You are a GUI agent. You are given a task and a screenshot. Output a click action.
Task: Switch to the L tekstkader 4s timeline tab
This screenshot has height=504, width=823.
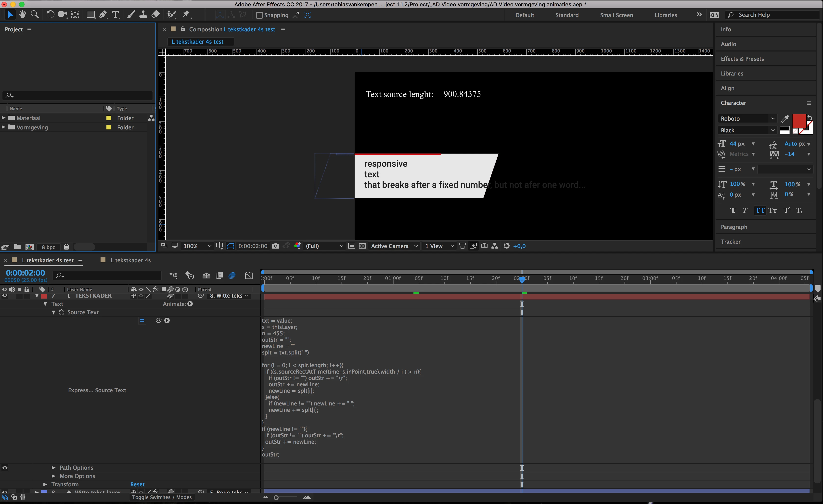pyautogui.click(x=130, y=260)
